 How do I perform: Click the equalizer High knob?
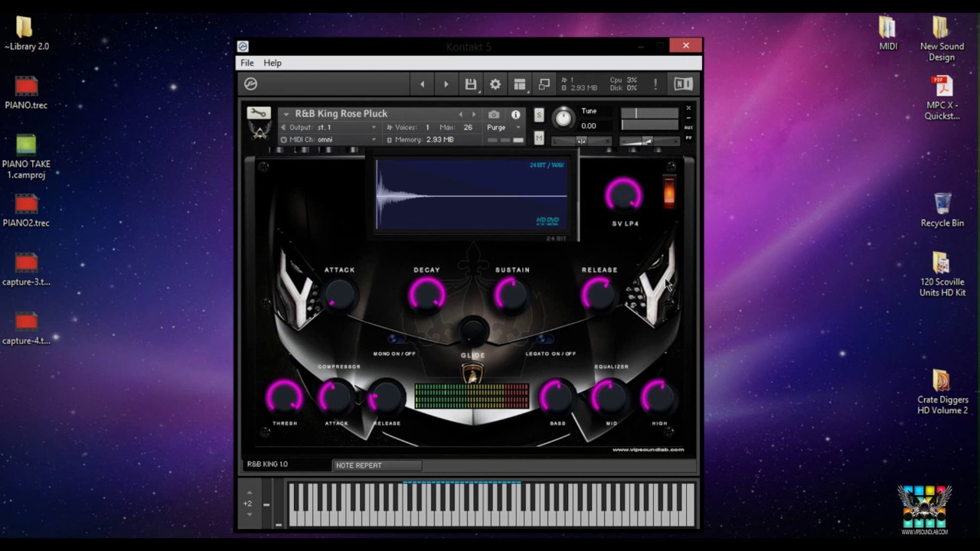coord(658,398)
